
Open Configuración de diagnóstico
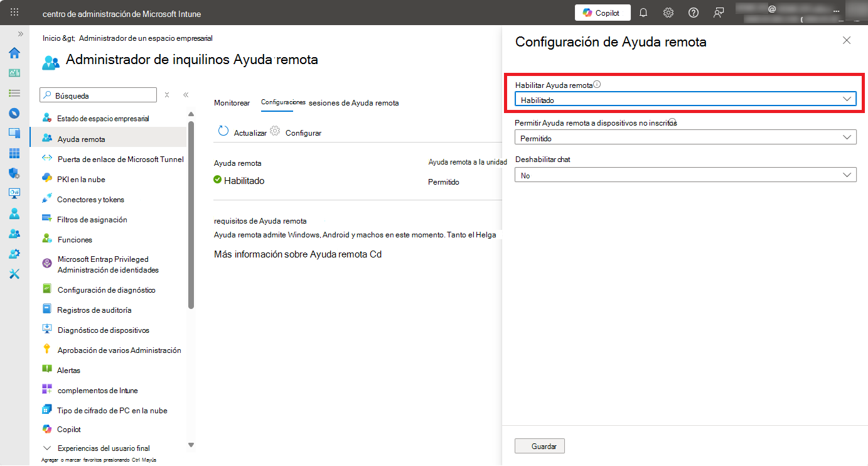pos(108,290)
